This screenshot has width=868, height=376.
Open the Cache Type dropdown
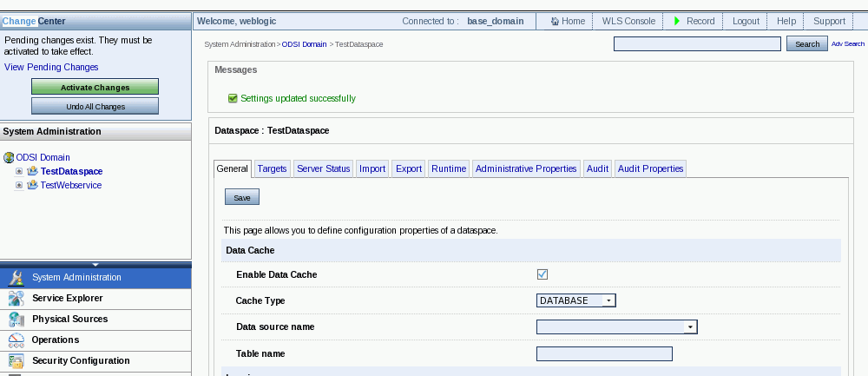tap(576, 300)
